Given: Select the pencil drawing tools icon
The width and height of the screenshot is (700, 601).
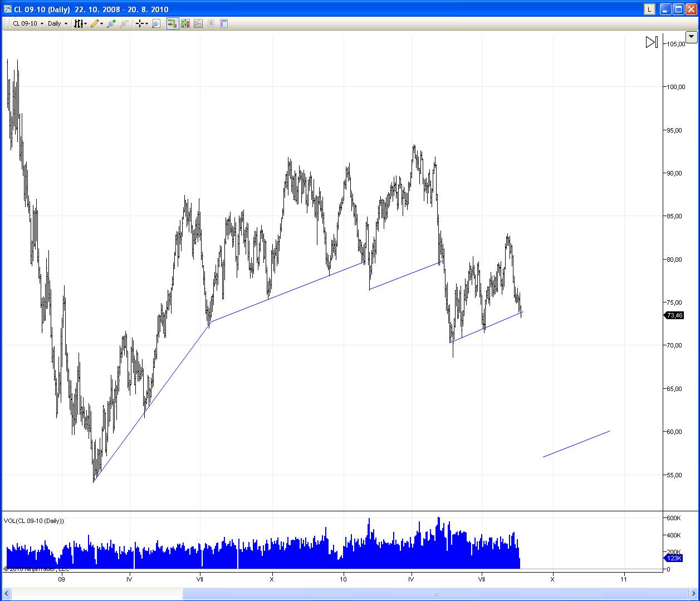Looking at the screenshot, I should [95, 23].
